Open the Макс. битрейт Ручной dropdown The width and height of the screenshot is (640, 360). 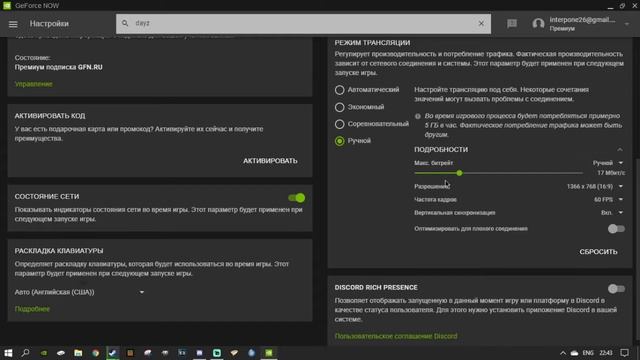[608, 163]
